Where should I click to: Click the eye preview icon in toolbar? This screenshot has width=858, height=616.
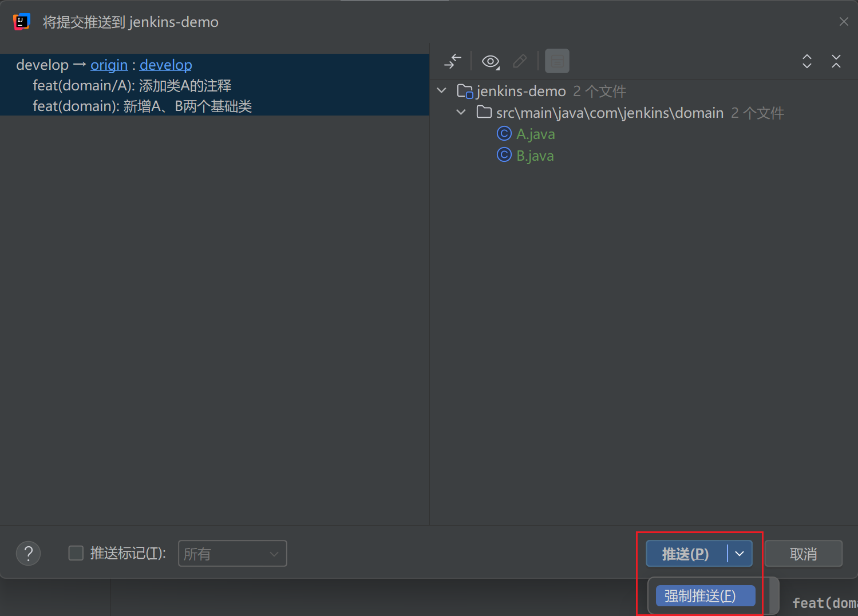491,61
